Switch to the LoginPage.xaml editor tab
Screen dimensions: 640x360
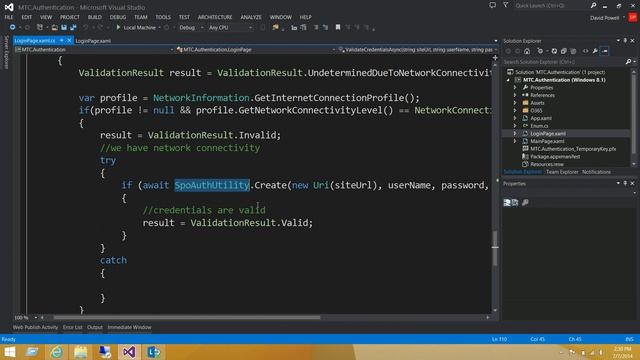coord(93,41)
